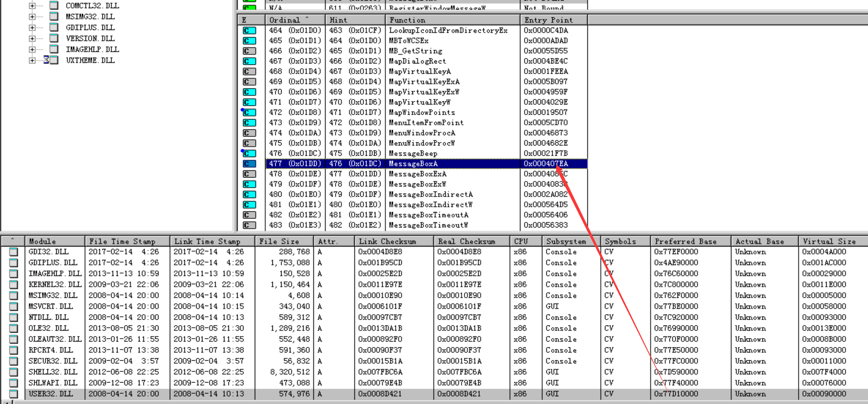Click export icon for LookupIconIdFromDirectoryEx
This screenshot has width=868, height=404.
249,31
